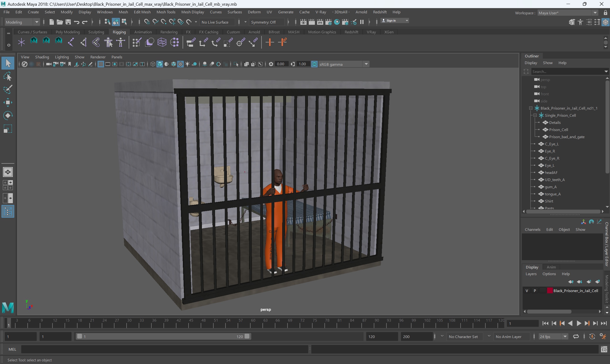Switch to the Anim layer tab
The width and height of the screenshot is (610, 364).
pyautogui.click(x=551, y=267)
